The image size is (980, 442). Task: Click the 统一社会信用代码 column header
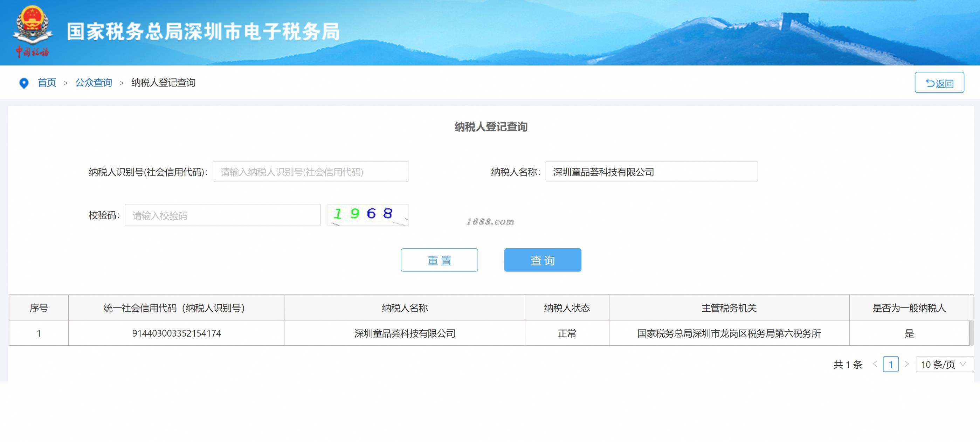click(176, 308)
